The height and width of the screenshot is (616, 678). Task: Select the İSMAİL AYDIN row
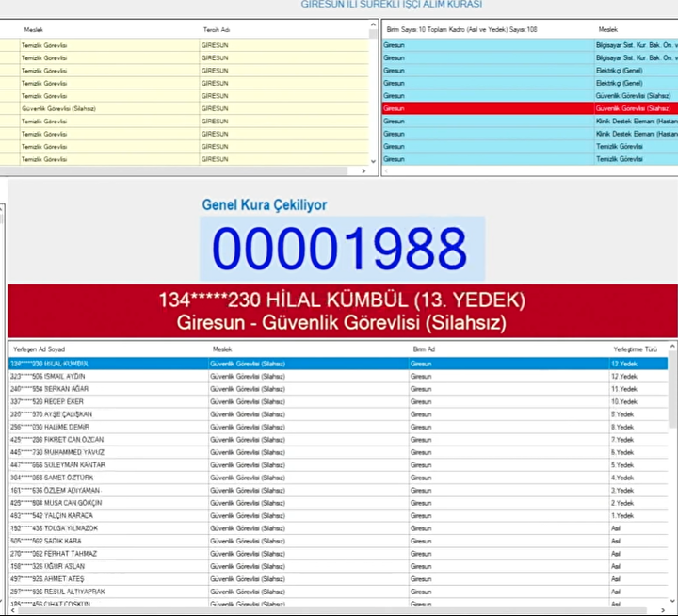(x=338, y=377)
